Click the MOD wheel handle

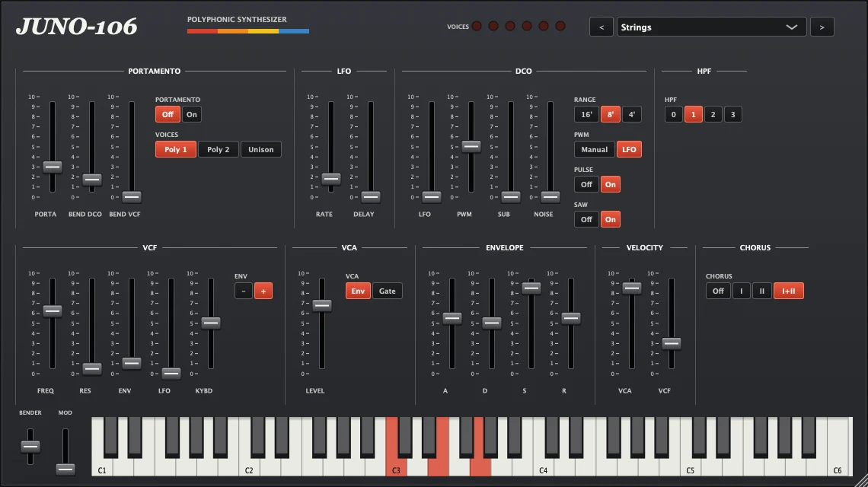65,469
